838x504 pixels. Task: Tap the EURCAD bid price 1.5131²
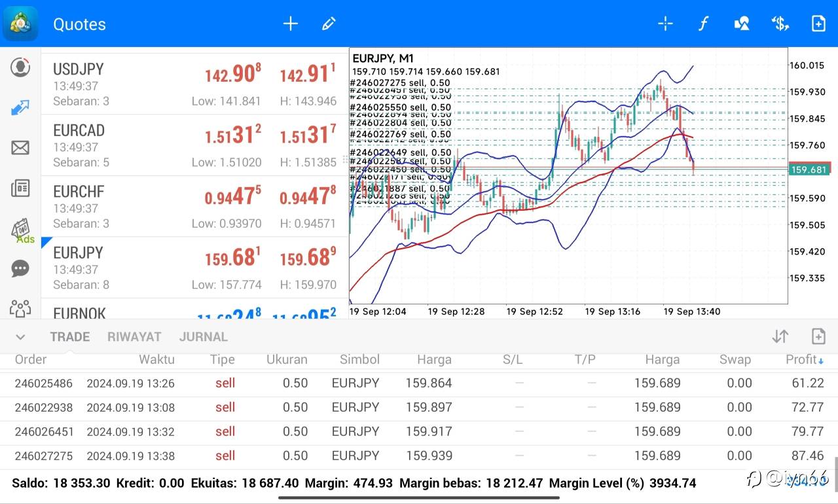233,135
